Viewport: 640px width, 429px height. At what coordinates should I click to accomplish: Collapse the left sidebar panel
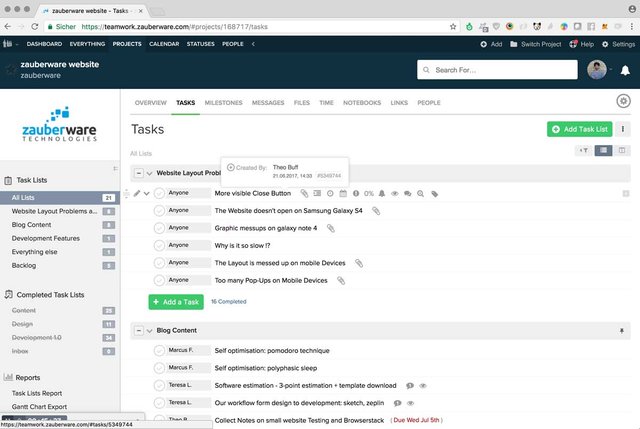pos(116,169)
